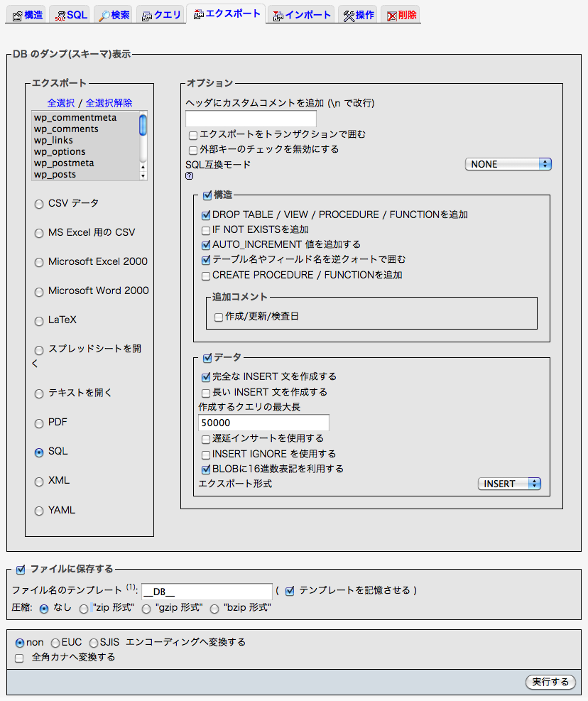Enable the IF NOT EXISTSを追加 checkbox
Image resolution: width=588 pixels, height=701 pixels.
click(x=206, y=230)
